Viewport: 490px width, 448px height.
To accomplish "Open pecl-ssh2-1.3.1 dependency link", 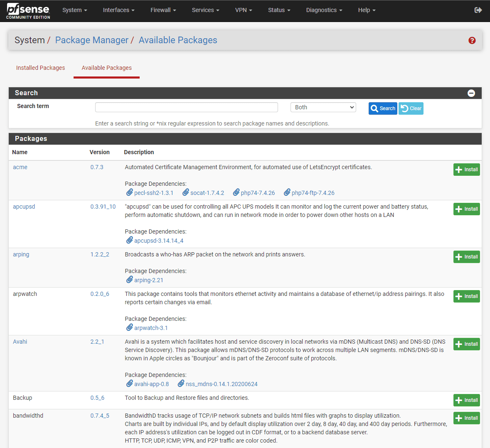I will (x=153, y=193).
